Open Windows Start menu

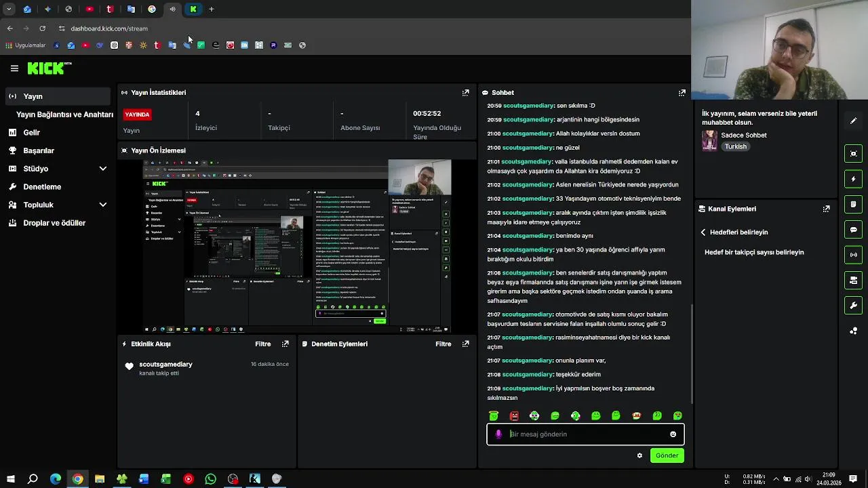pyautogui.click(x=10, y=479)
